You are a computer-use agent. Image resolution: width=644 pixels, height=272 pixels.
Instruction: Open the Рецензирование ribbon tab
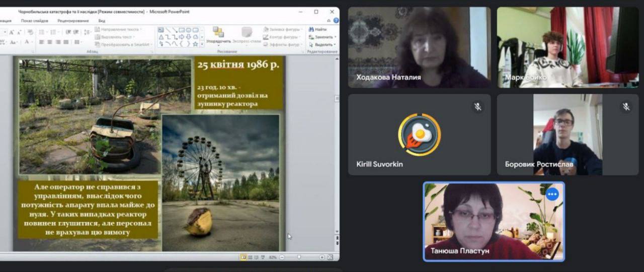(x=73, y=21)
